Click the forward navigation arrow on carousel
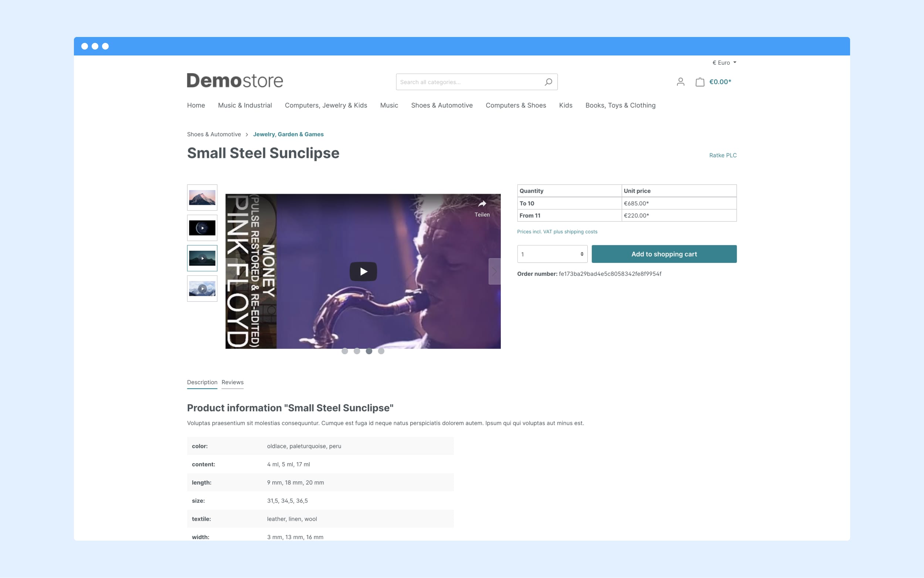The image size is (924, 578). 495,271
